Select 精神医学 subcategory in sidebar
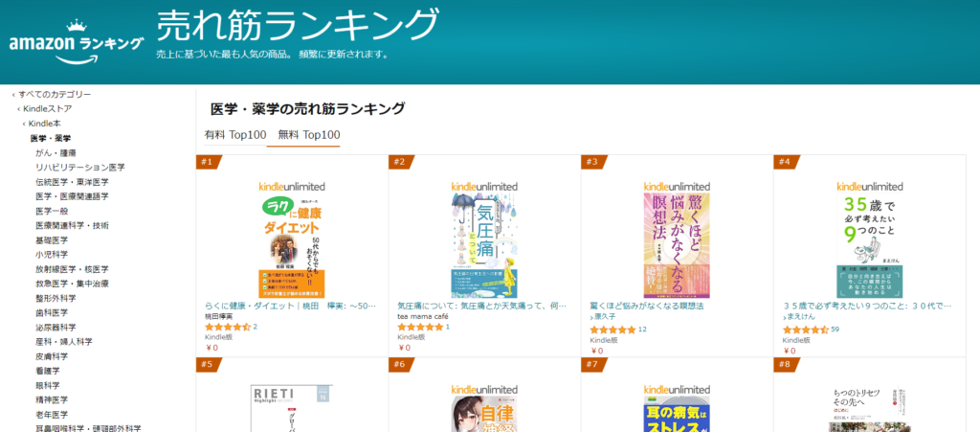The width and height of the screenshot is (980, 432). (52, 399)
